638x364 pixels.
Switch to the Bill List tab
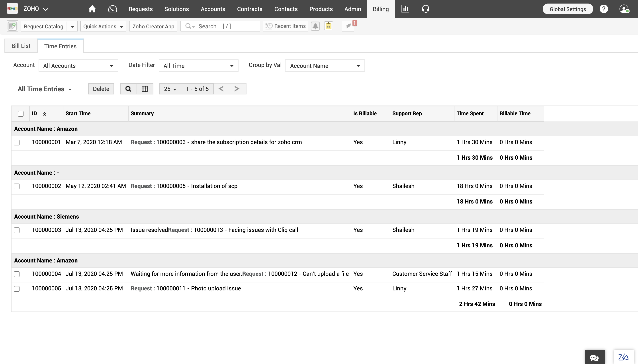(21, 46)
